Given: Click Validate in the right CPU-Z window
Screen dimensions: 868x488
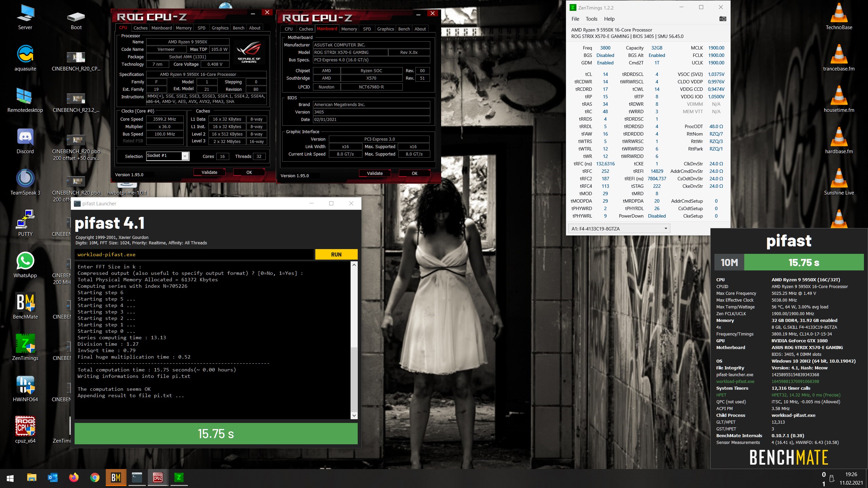Looking at the screenshot, I should coord(375,173).
